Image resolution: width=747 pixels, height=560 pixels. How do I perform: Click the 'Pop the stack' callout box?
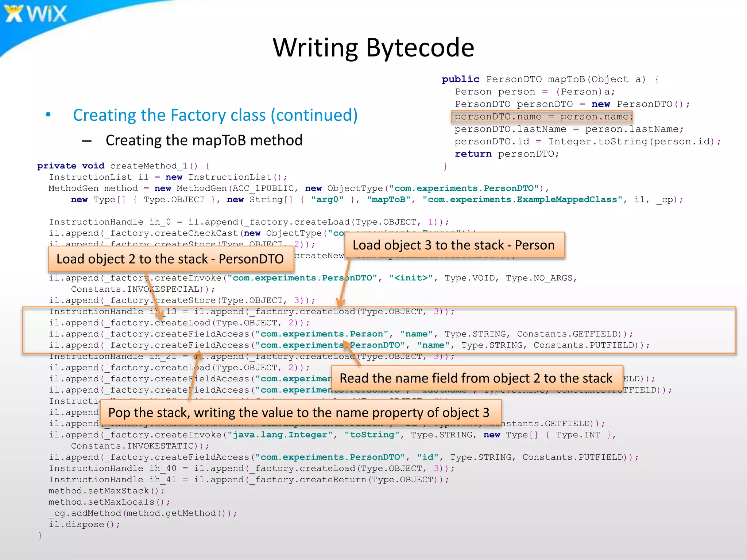point(299,413)
